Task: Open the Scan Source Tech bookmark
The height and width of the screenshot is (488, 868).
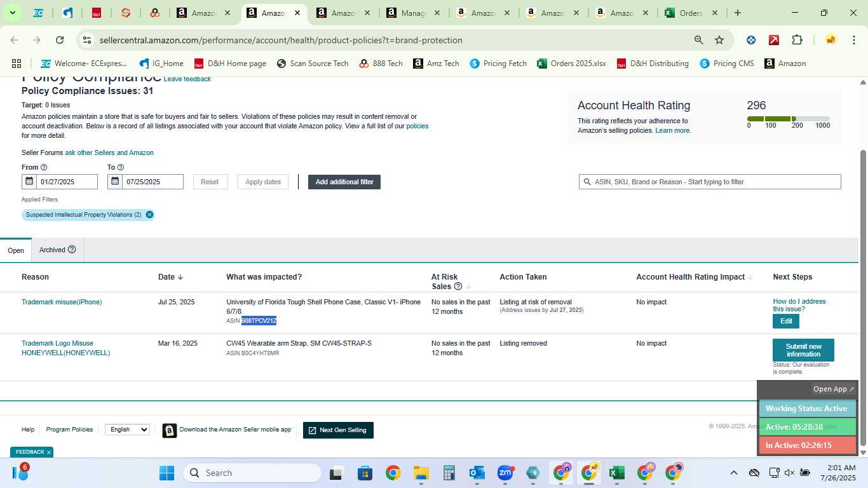Action: pyautogui.click(x=313, y=64)
